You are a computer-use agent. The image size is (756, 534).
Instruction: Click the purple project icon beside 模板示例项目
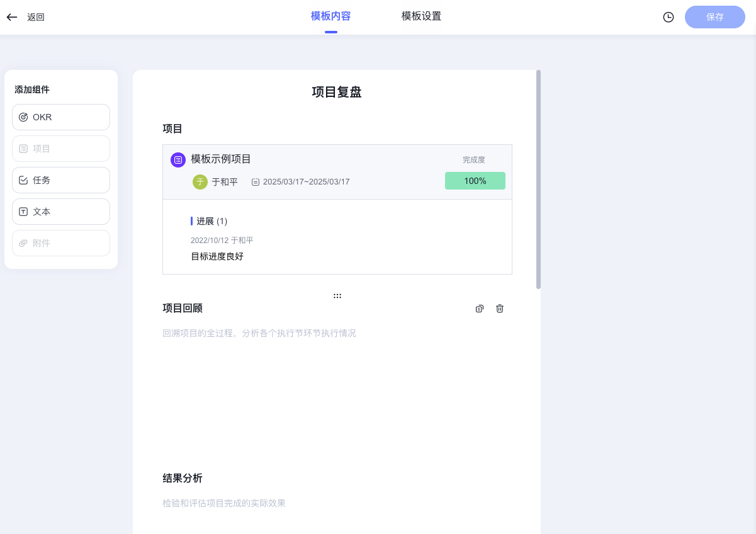click(178, 160)
